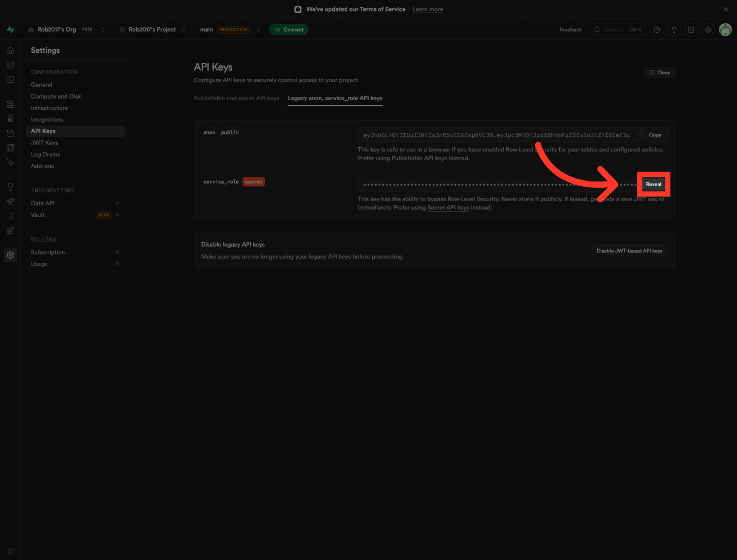Open the General settings page
Image resolution: width=737 pixels, height=560 pixels.
tap(41, 85)
